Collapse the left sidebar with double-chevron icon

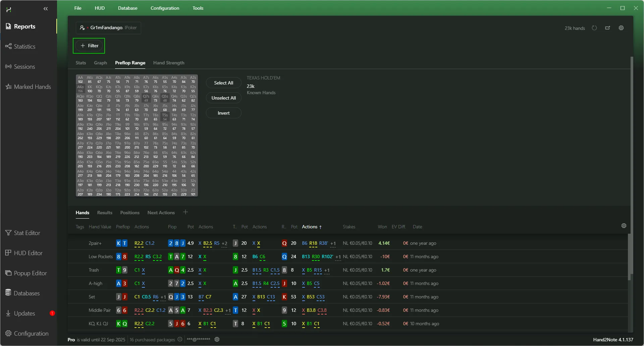pos(46,9)
